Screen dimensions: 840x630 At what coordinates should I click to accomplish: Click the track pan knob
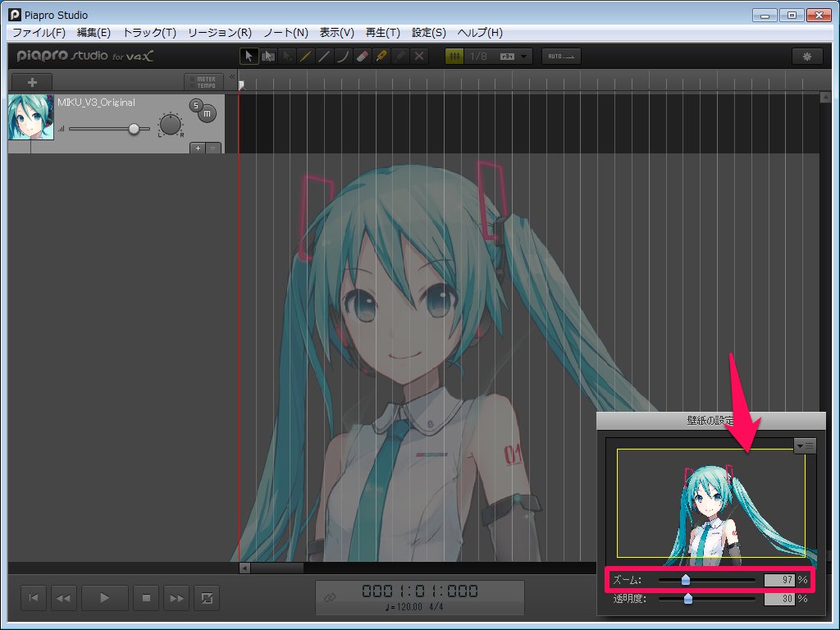click(171, 125)
